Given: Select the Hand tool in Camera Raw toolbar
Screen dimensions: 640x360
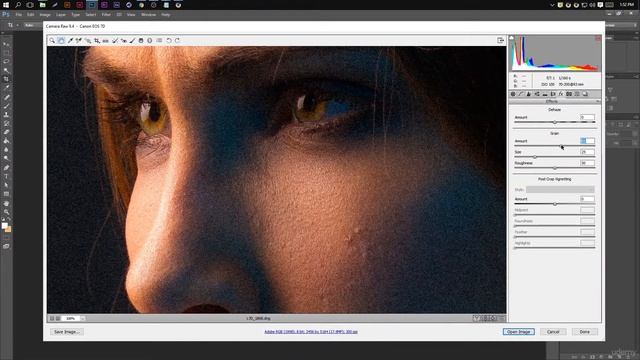Looking at the screenshot, I should pos(61,40).
